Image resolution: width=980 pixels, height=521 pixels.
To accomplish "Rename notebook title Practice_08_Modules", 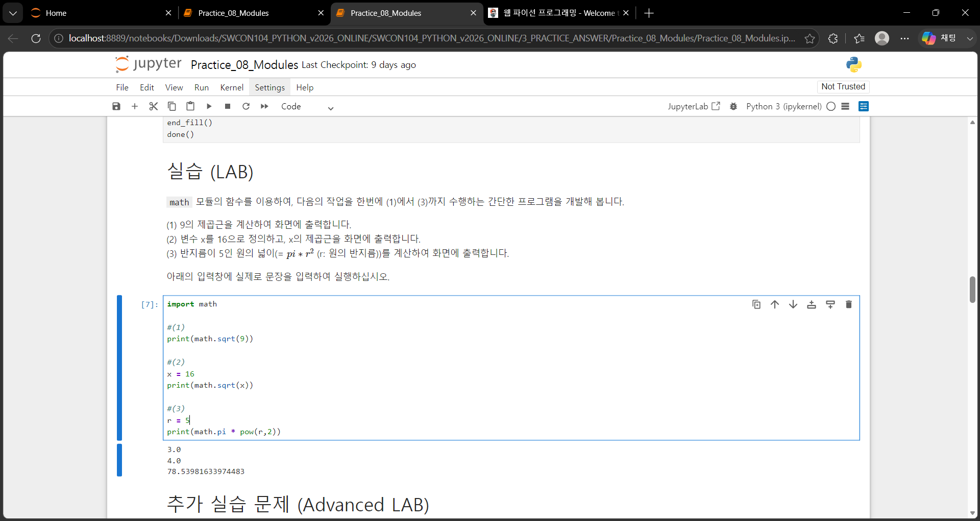I will coord(244,65).
